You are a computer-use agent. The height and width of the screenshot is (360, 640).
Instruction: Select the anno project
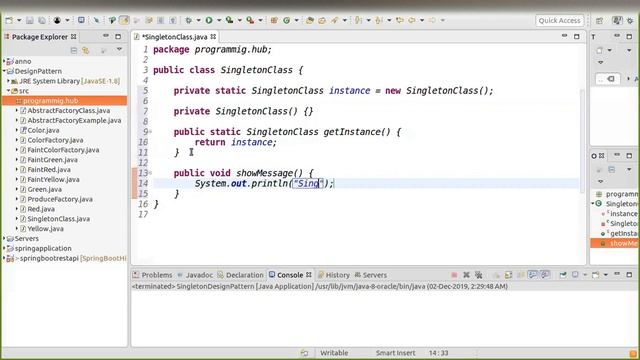pyautogui.click(x=22, y=61)
